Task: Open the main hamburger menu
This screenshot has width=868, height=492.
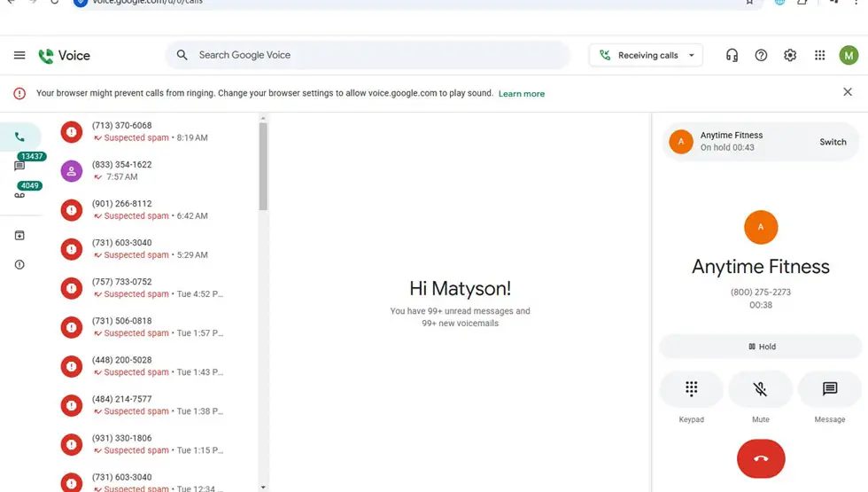Action: [19, 55]
